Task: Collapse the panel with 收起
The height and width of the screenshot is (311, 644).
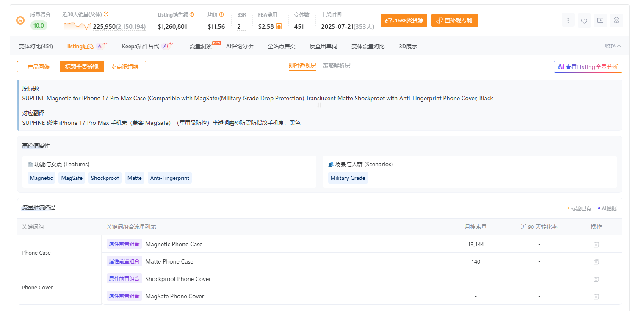Action: tap(613, 46)
